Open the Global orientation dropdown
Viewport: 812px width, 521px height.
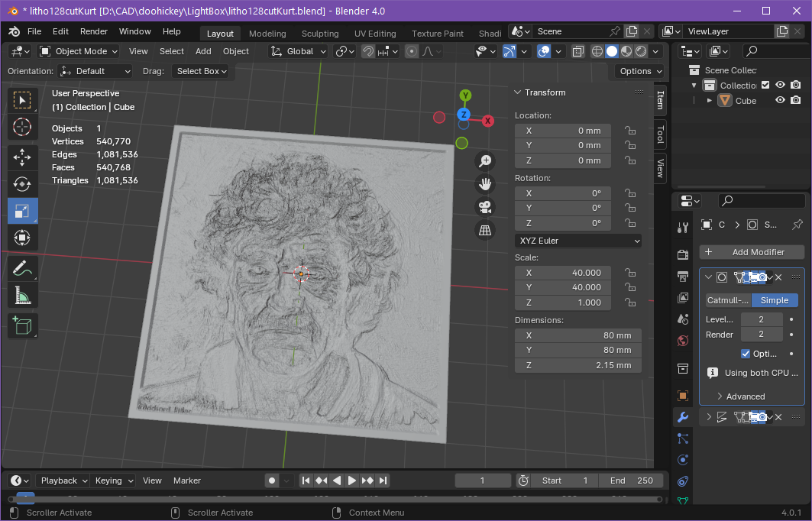click(x=298, y=51)
